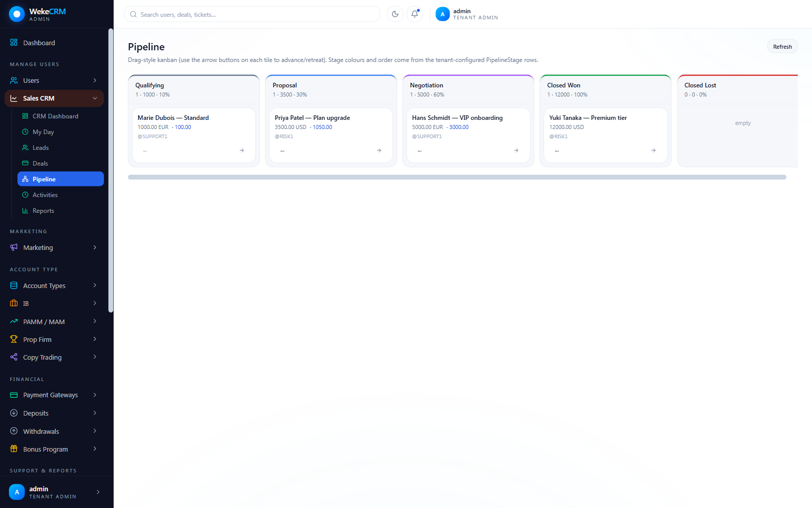The width and height of the screenshot is (812, 508).
Task: Click the Qualifying stage header
Action: click(194, 89)
